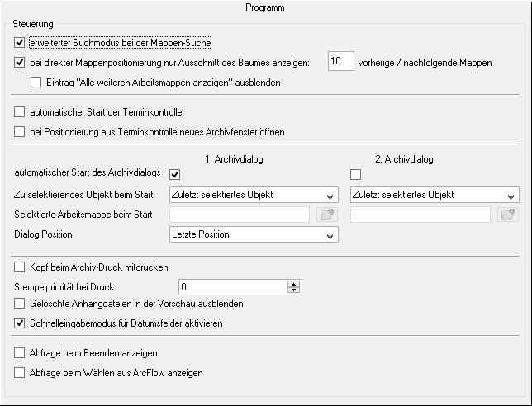Click folder browse icon for 1. Archivdialog
532x406 pixels.
click(327, 215)
